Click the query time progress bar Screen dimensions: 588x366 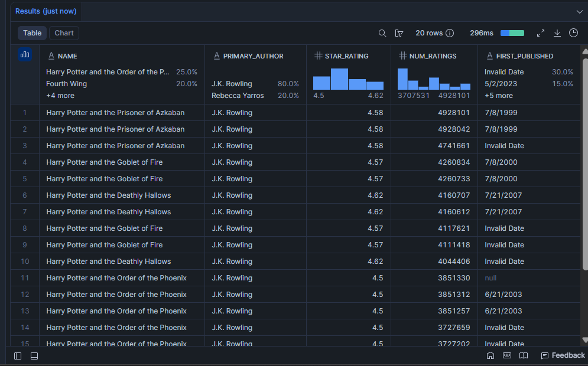512,33
